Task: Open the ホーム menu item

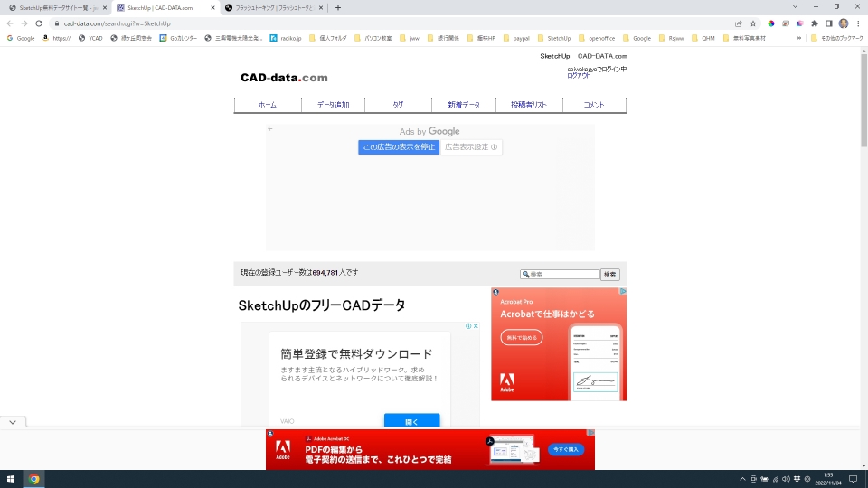Action: tap(268, 105)
